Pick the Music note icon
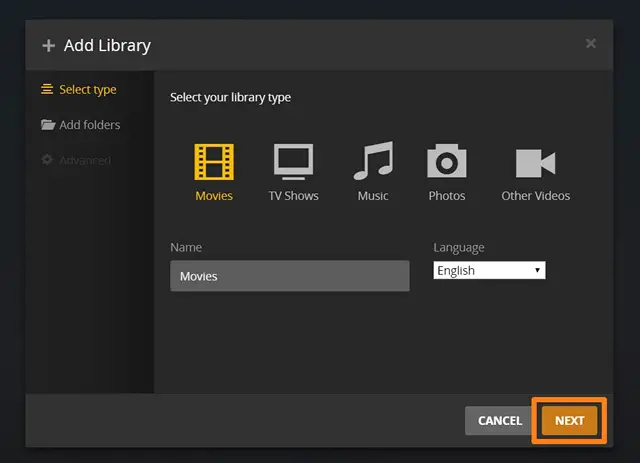640x463 pixels. [x=373, y=161]
